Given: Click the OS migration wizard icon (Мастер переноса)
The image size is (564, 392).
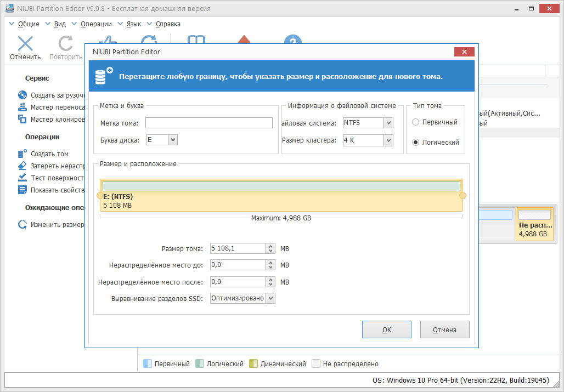Looking at the screenshot, I should pos(22,107).
